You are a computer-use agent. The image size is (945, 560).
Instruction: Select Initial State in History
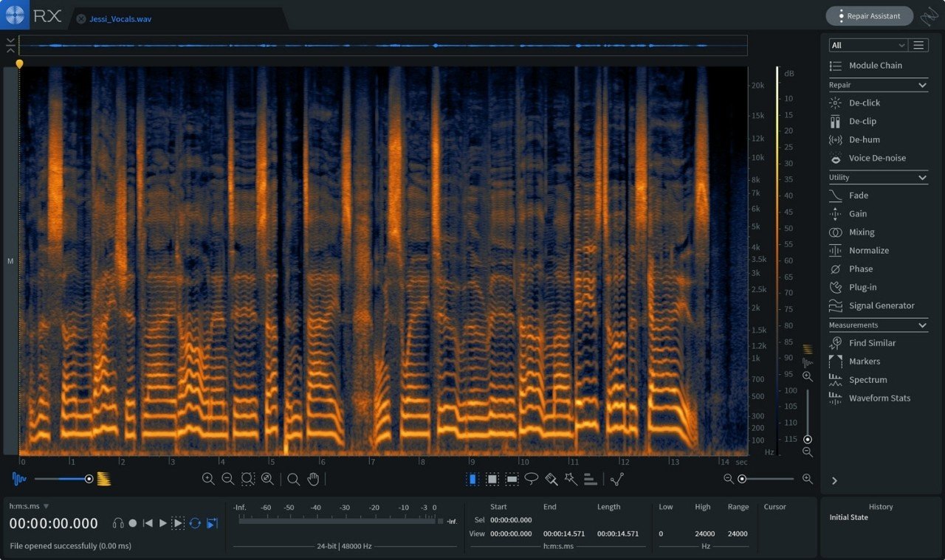pyautogui.click(x=848, y=517)
